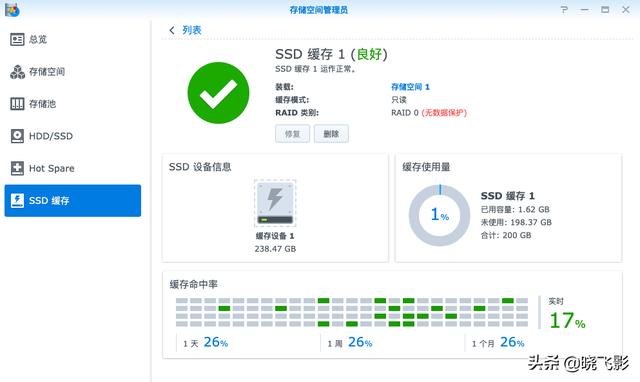Click the 修复 (repair) button
This screenshot has height=382, width=640.
click(x=292, y=134)
